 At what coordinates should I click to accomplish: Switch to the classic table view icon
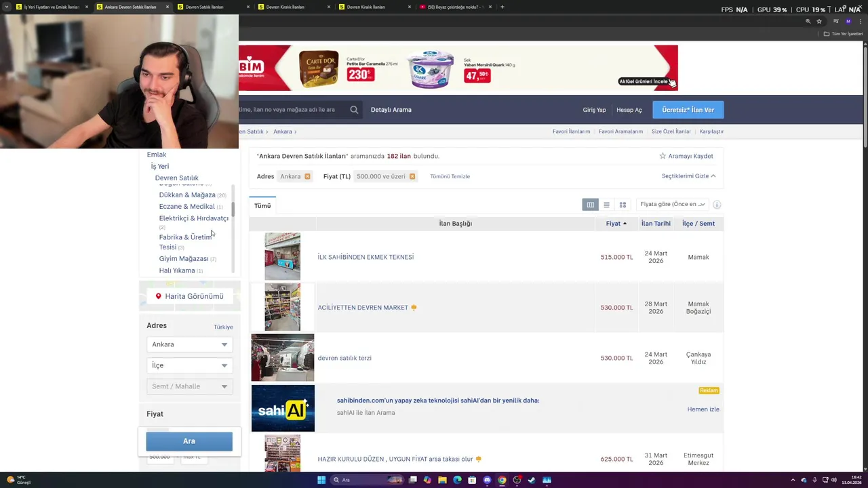tap(591, 205)
